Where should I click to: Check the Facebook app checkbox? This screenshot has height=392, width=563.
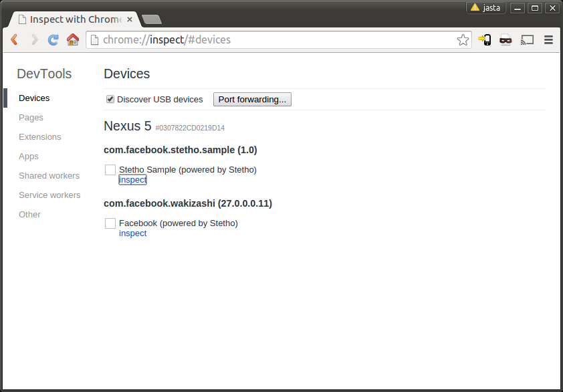(110, 223)
